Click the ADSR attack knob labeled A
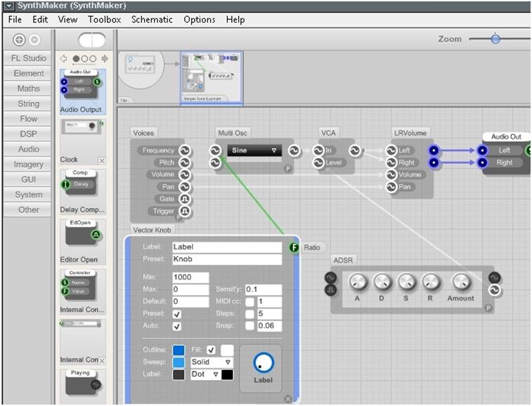The width and height of the screenshot is (532, 406). coord(357,282)
